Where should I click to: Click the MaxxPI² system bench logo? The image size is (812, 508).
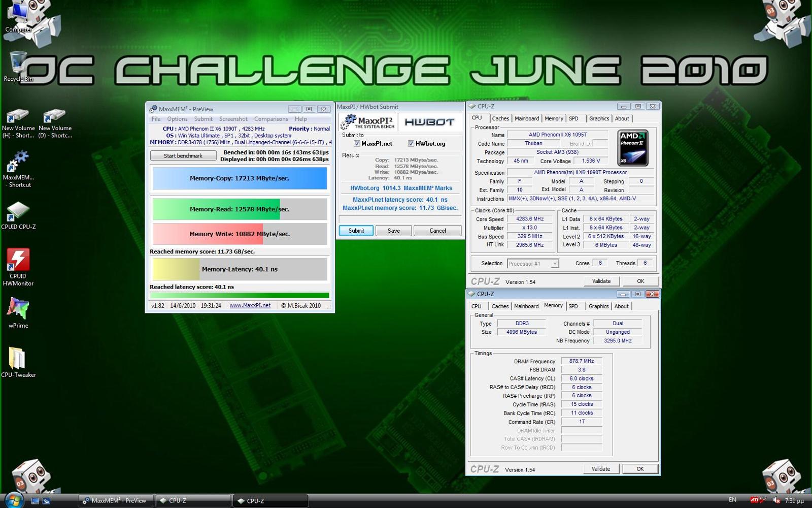pos(368,122)
